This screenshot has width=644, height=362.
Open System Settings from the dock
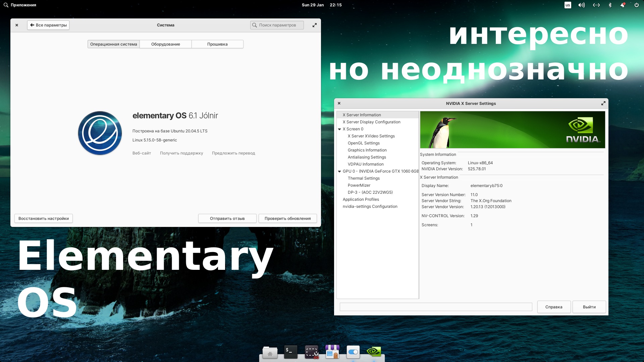coord(353,352)
